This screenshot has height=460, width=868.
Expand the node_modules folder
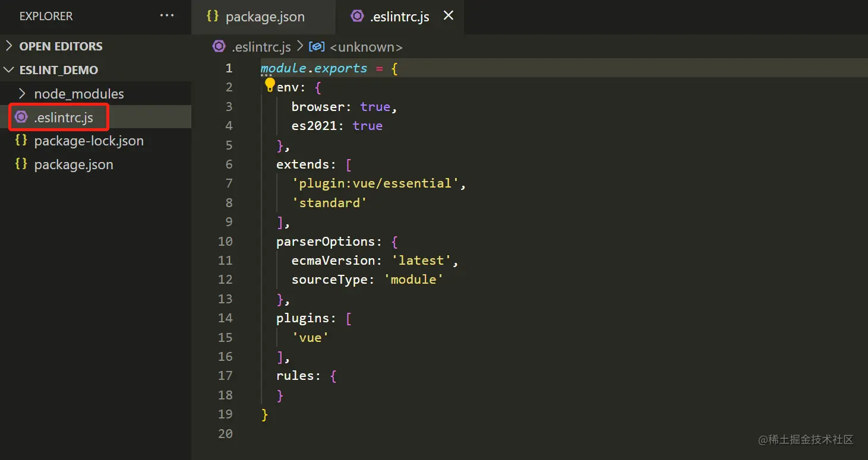[23, 94]
